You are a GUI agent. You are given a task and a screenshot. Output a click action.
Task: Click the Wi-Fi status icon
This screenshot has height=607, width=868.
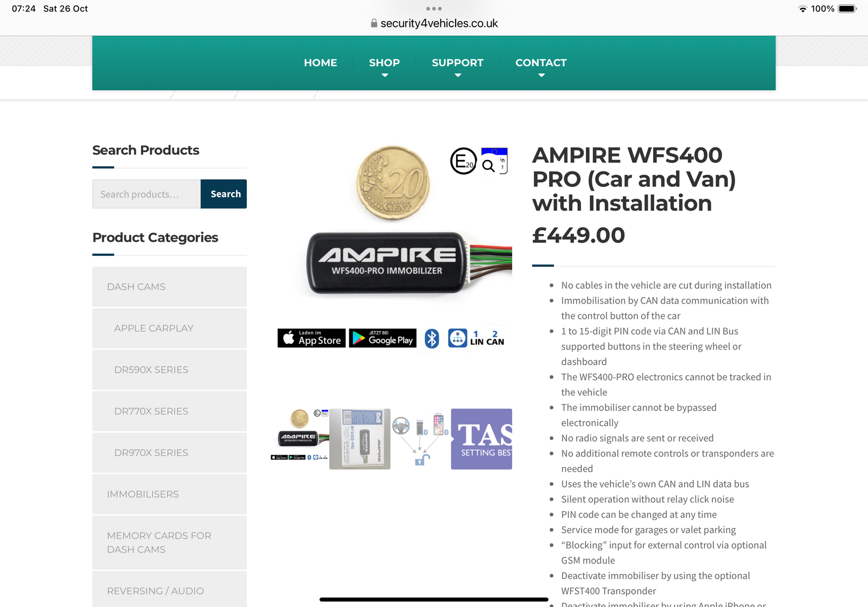(803, 9)
